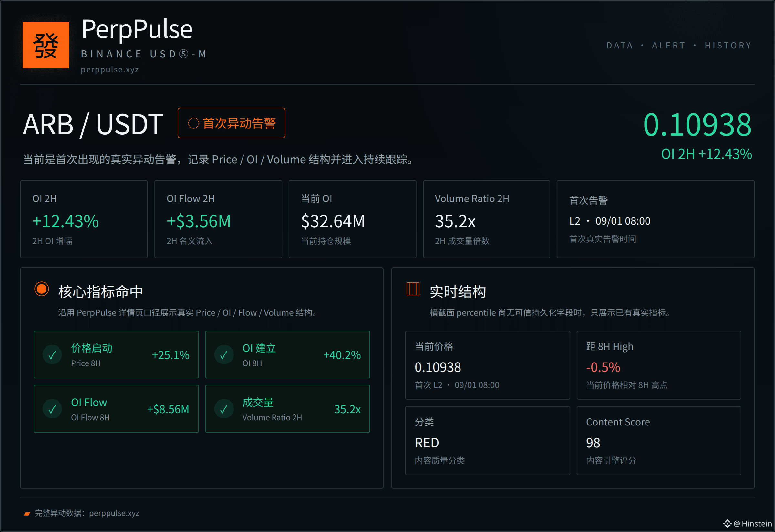
Task: Select the Content Score 98 card
Action: click(659, 441)
